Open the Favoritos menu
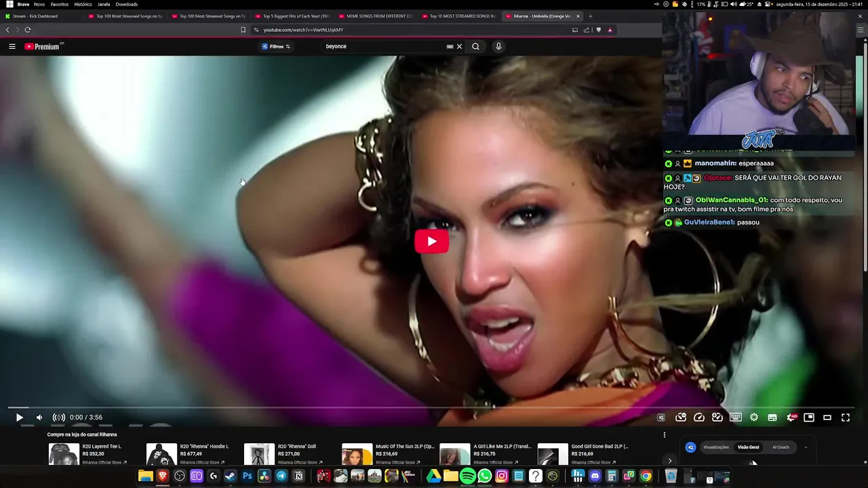Screen dimensions: 868x488 click(60, 4)
